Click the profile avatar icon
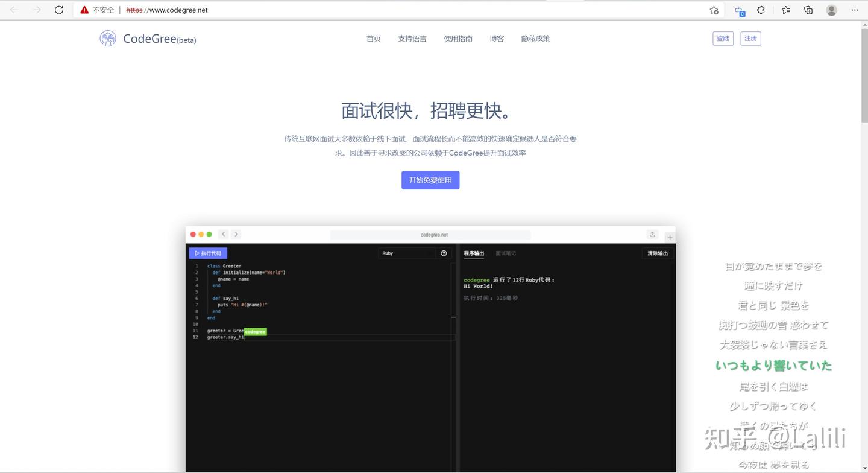868x473 pixels. pos(831,10)
